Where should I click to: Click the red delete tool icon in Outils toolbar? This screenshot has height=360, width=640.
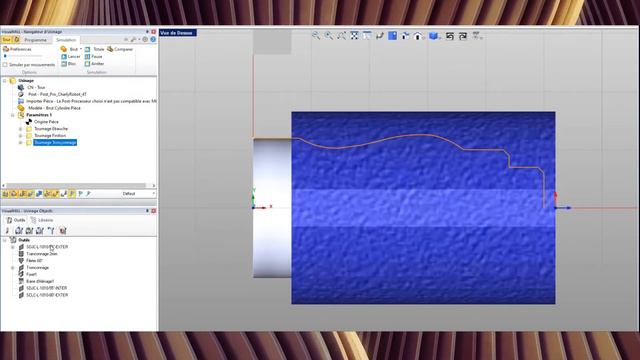[62, 231]
